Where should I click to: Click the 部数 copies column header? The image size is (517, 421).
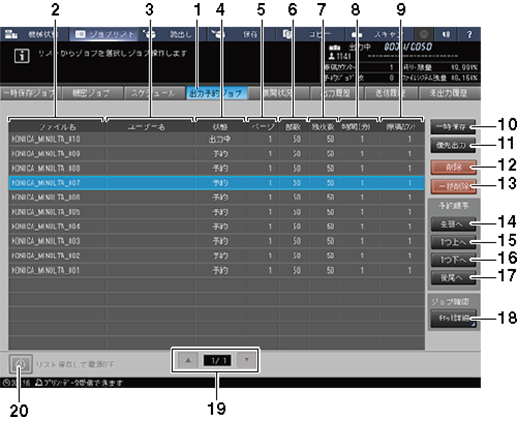tap(294, 127)
